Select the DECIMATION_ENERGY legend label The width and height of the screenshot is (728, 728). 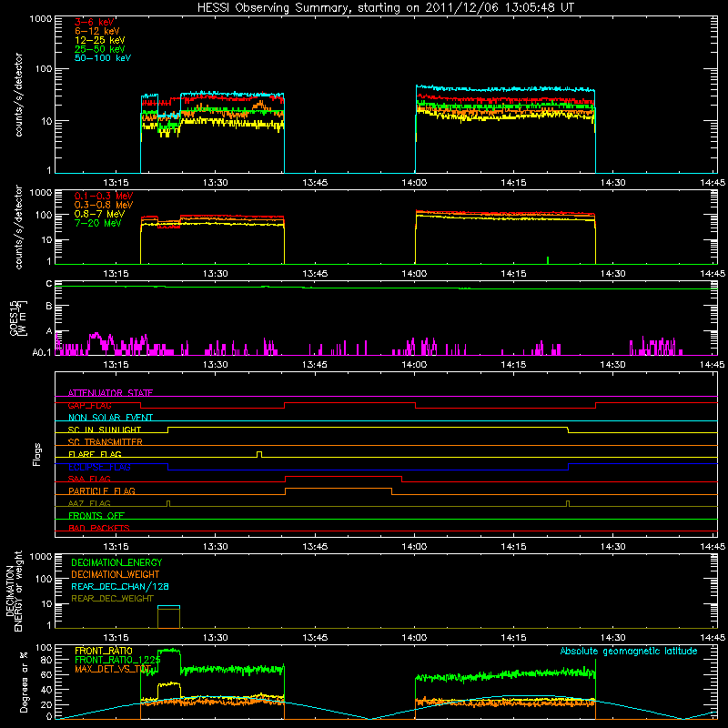116,562
